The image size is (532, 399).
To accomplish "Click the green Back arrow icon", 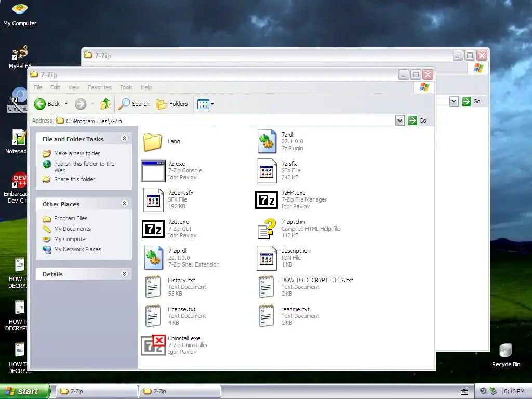I will coord(39,104).
